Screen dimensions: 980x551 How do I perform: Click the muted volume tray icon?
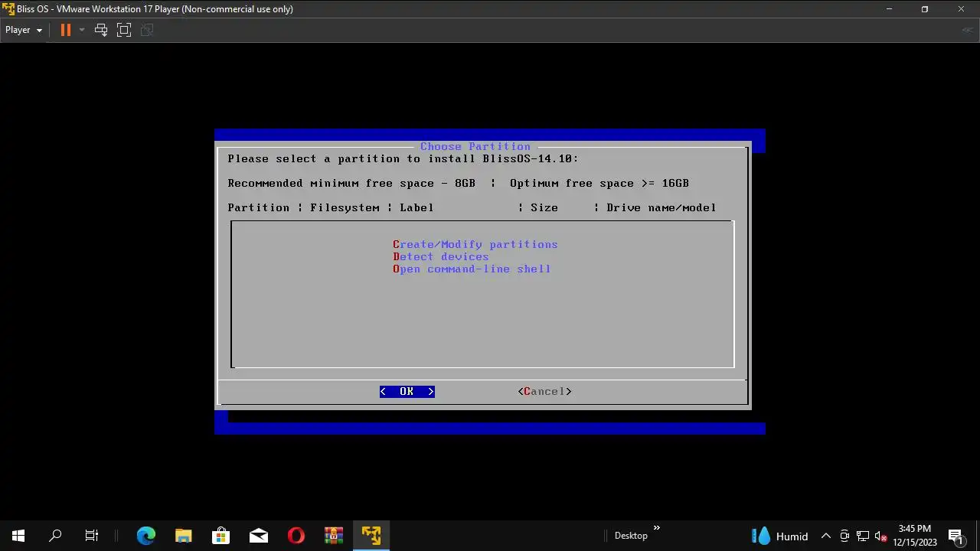pos(881,536)
